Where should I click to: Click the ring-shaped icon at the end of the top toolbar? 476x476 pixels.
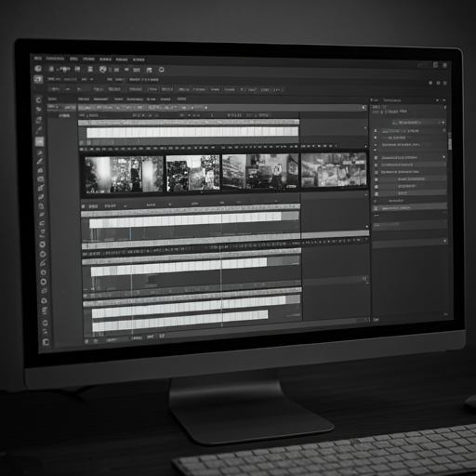tap(162, 70)
